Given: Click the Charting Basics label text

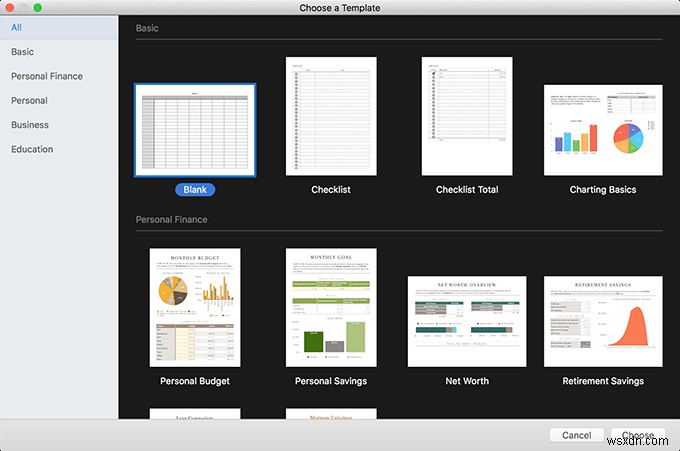Looking at the screenshot, I should coord(603,190).
